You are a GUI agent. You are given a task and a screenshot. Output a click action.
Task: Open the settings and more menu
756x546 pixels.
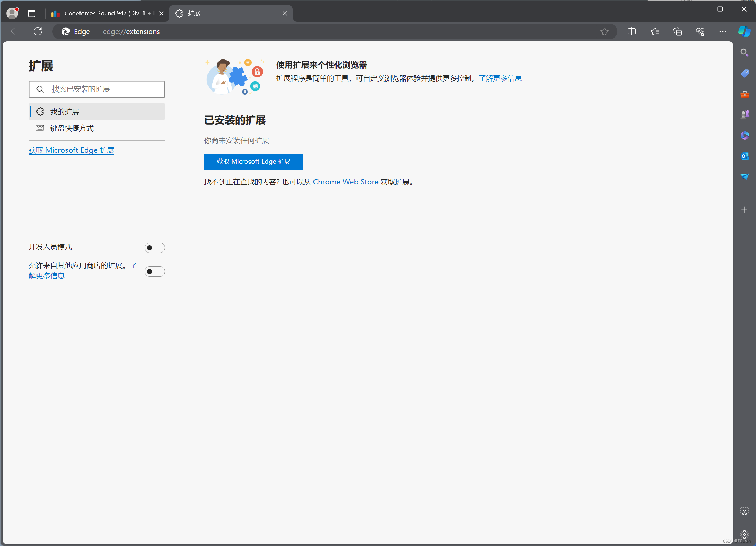click(723, 31)
